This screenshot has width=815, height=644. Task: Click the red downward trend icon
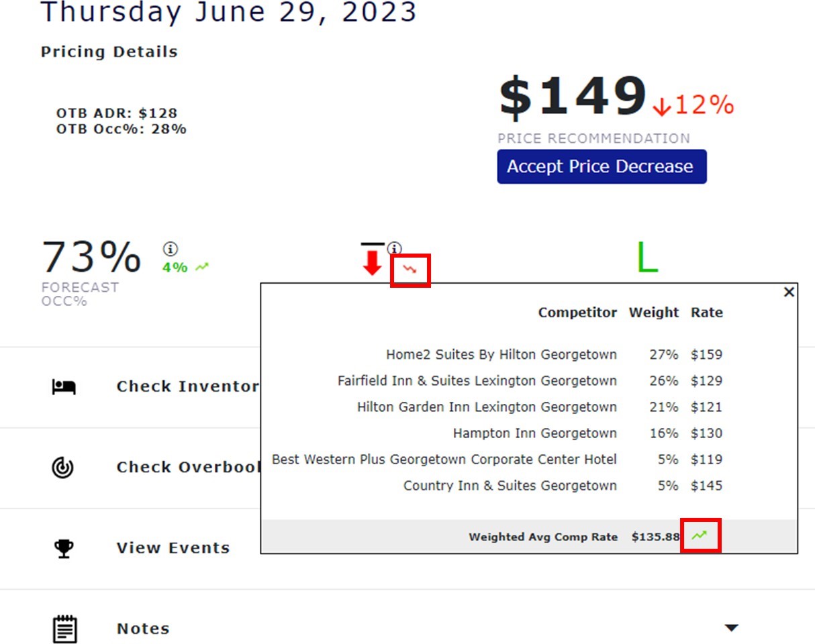tap(410, 270)
